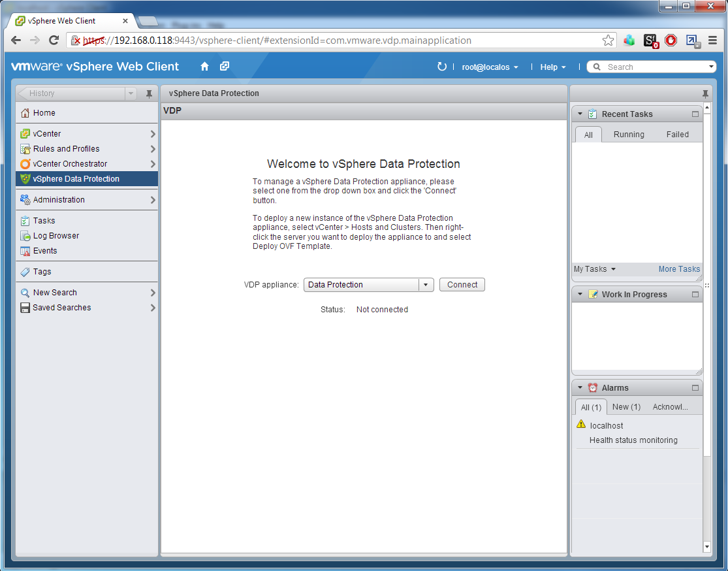Go back in browser history
The height and width of the screenshot is (571, 728).
coord(16,41)
